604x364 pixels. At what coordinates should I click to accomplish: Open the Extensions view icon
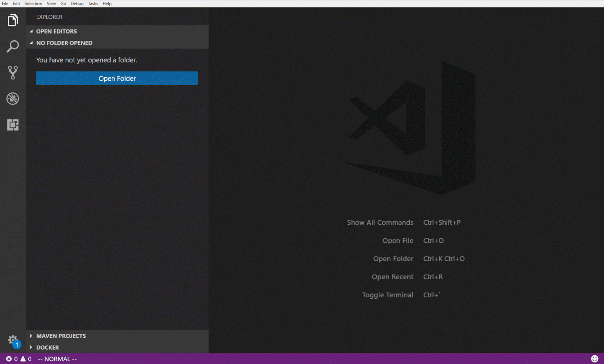click(x=13, y=125)
